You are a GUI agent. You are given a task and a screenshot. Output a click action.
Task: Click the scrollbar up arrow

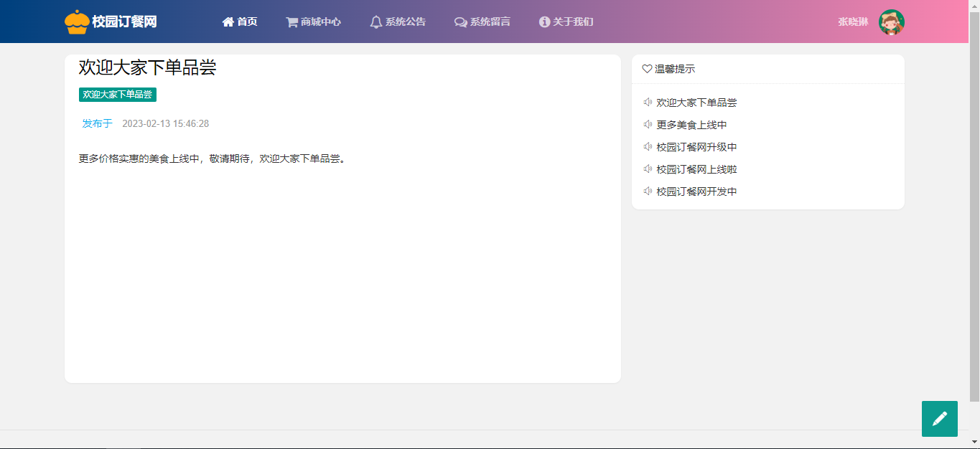[x=974, y=6]
